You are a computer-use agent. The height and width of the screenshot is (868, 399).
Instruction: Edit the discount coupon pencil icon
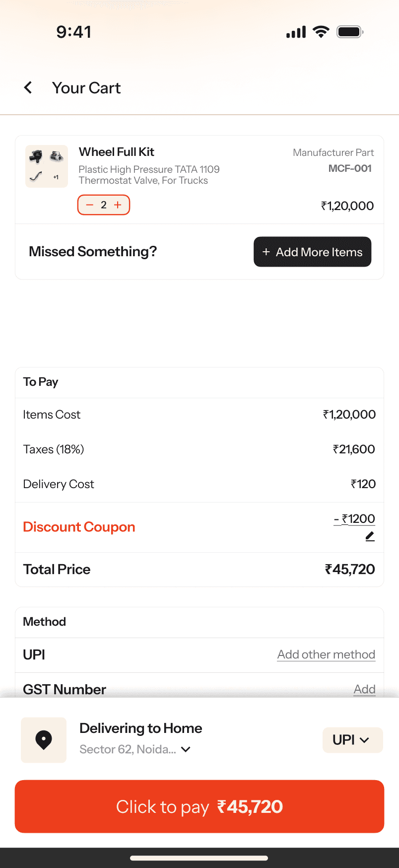(370, 536)
